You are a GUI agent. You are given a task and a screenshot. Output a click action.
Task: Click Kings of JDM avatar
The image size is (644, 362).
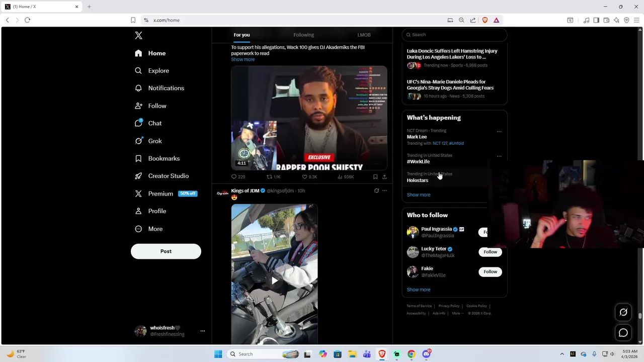pos(222,193)
